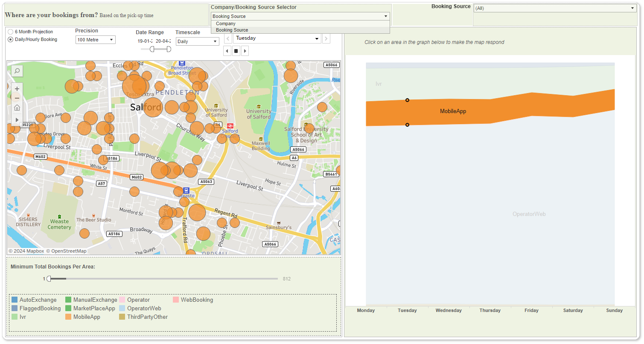The image size is (644, 344).
Task: Reset map view with home icon
Action: point(17,108)
